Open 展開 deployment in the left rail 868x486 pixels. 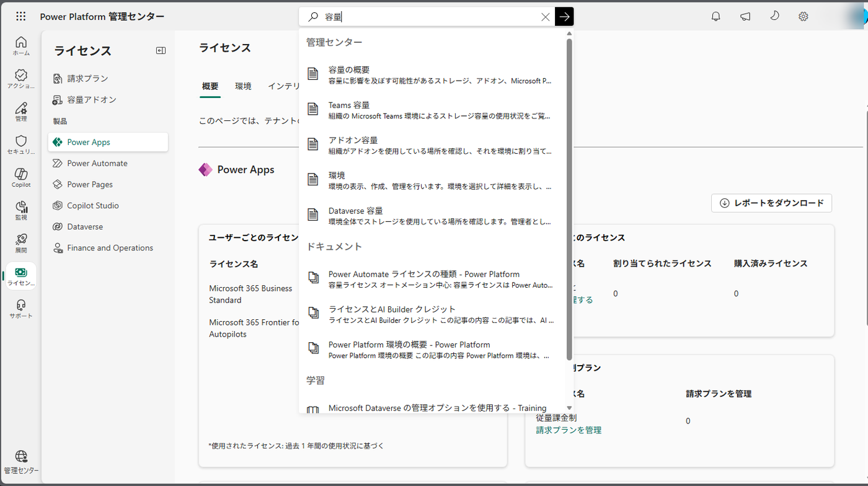tap(21, 243)
